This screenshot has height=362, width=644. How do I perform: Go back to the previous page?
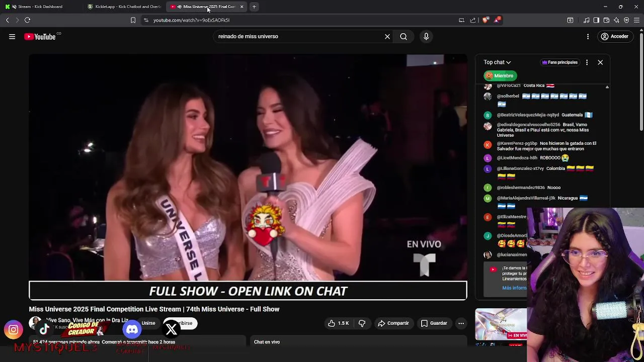[x=7, y=20]
